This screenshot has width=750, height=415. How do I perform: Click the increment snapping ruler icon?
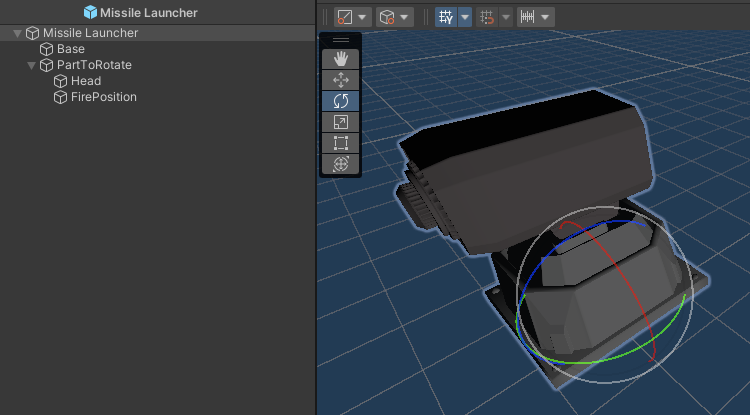coord(528,17)
